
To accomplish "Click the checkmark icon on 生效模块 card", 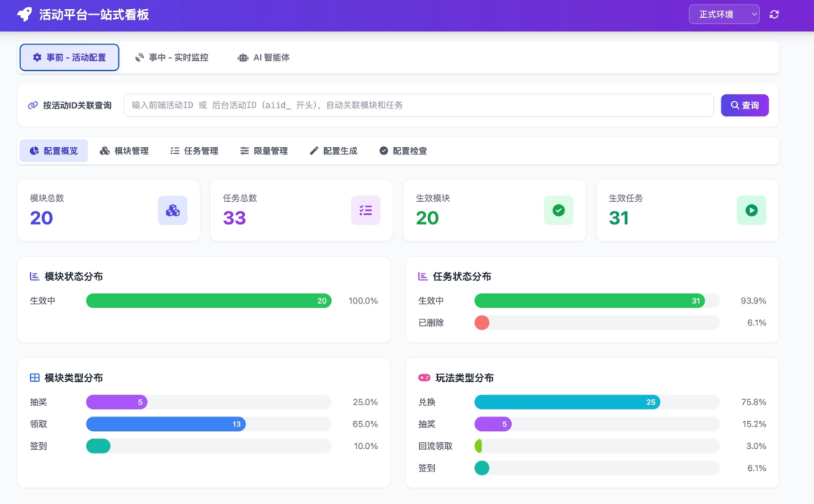I will [558, 210].
